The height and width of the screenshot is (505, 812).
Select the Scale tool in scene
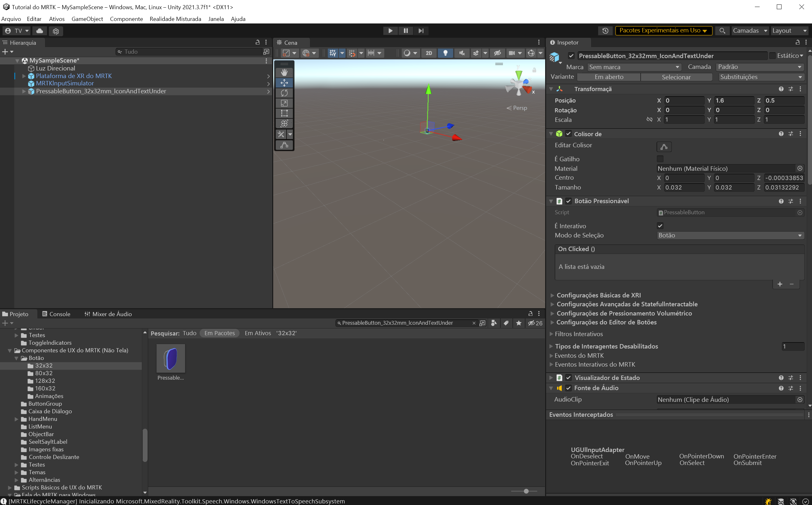click(x=284, y=103)
